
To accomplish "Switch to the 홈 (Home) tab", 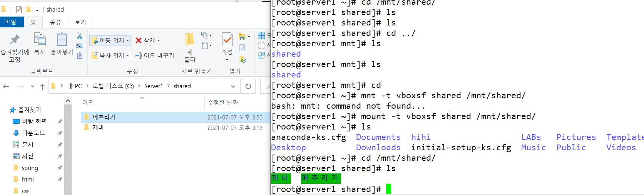I will 33,22.
